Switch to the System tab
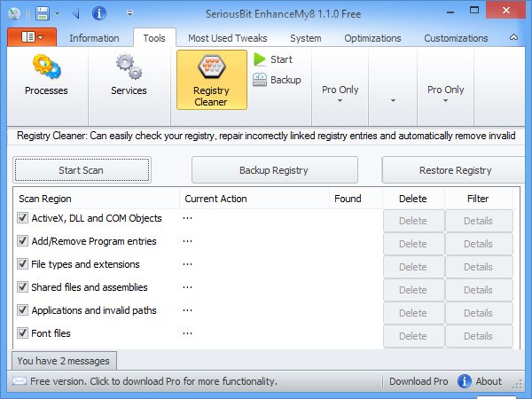Image resolution: width=532 pixels, height=399 pixels. pos(306,38)
